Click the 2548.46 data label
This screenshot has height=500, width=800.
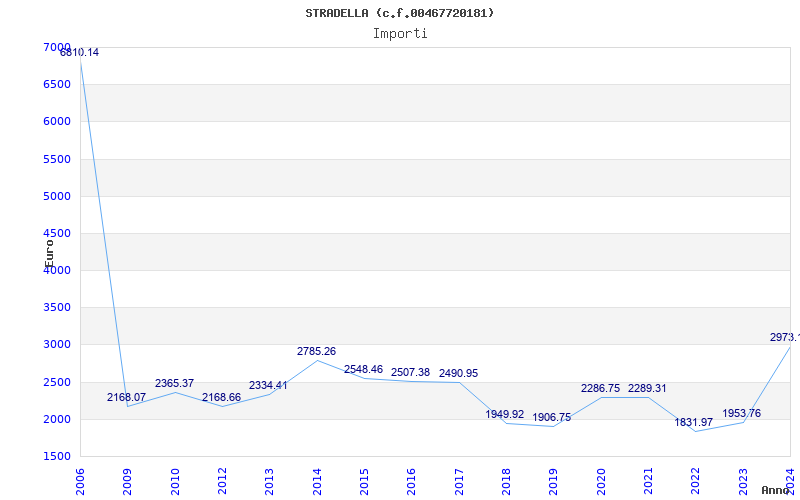tap(363, 369)
